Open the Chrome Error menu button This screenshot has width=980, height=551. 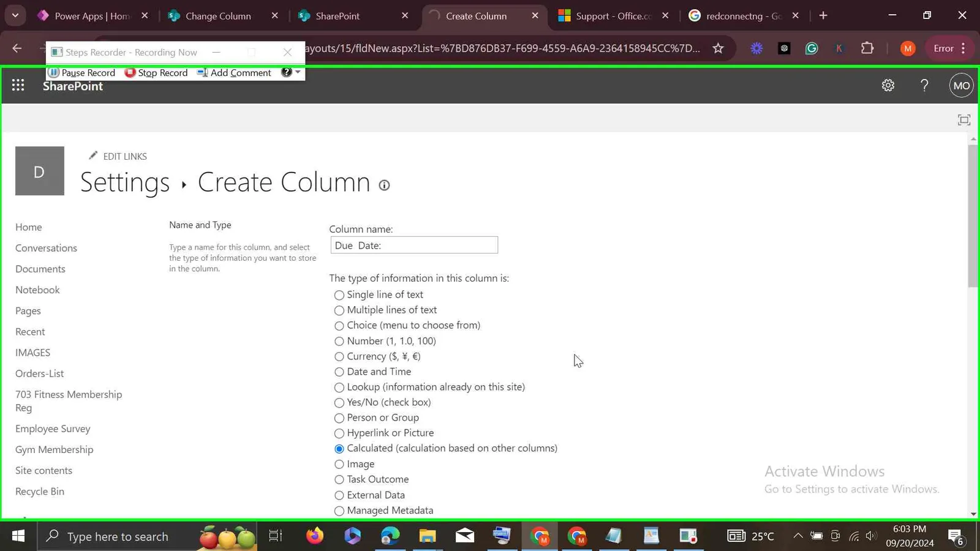tap(950, 48)
